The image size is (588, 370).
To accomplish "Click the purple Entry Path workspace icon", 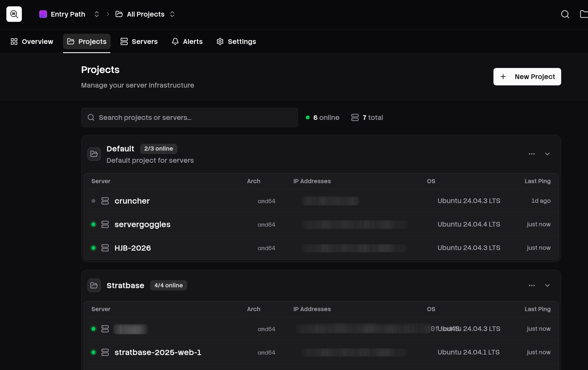I will click(x=43, y=14).
